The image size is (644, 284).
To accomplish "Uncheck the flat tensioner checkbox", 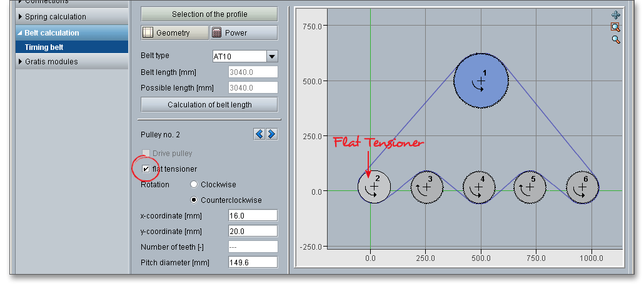I will pyautogui.click(x=146, y=169).
